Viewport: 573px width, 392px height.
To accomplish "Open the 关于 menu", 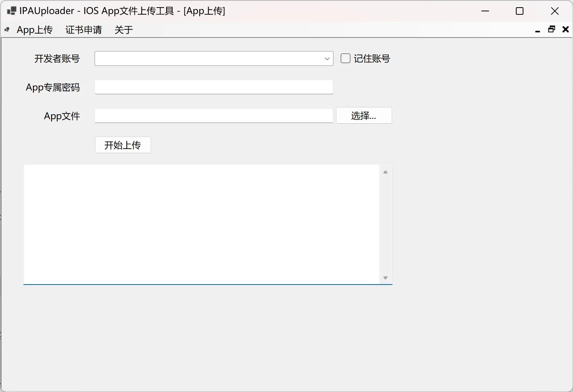I will 123,30.
